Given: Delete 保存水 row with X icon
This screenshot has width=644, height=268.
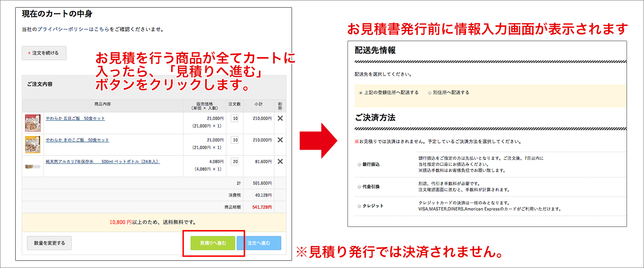Looking at the screenshot, I should coord(280,161).
